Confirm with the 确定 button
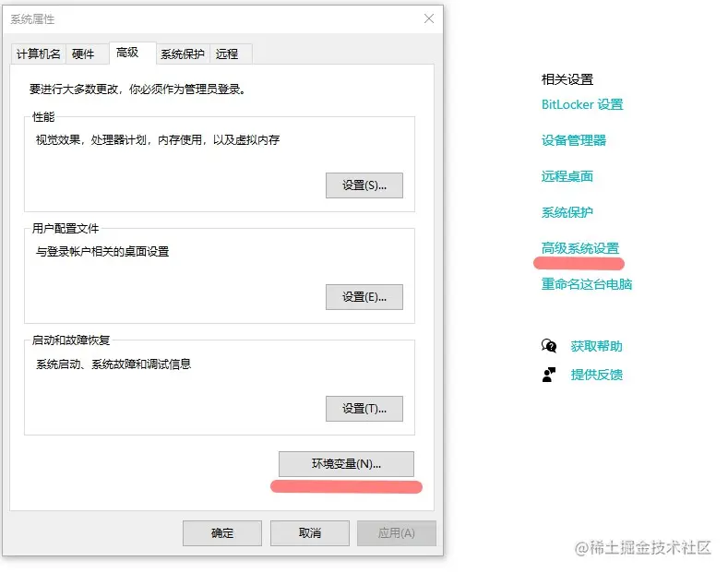The width and height of the screenshot is (728, 573). [x=222, y=533]
